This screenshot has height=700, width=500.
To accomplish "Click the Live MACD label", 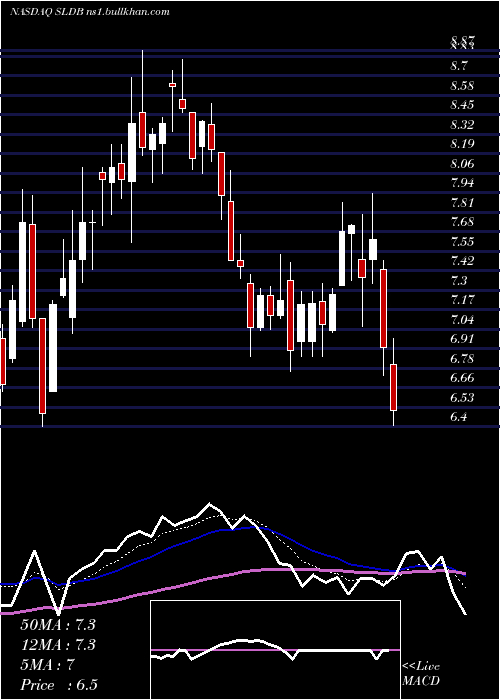I will (x=421, y=673).
